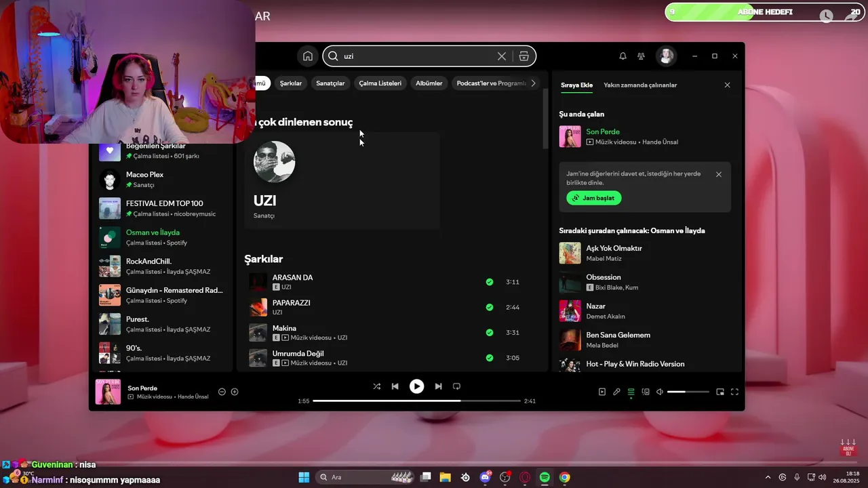Open Günaydın - Remastered Radio playlist
Screen dimensions: 868x488
(x=163, y=295)
